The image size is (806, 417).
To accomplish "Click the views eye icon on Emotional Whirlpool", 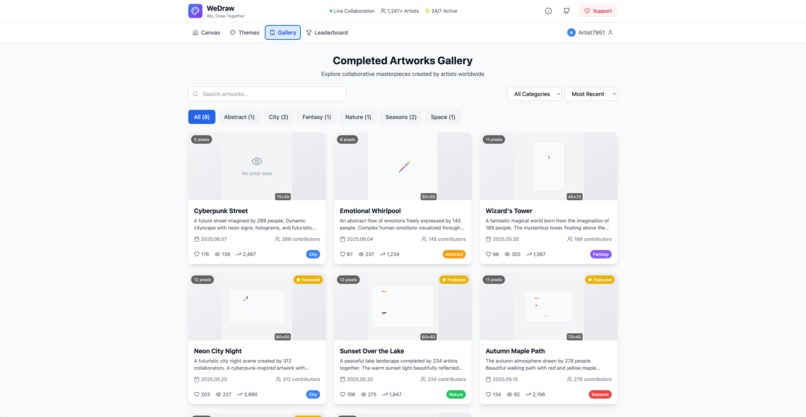I will (x=361, y=254).
